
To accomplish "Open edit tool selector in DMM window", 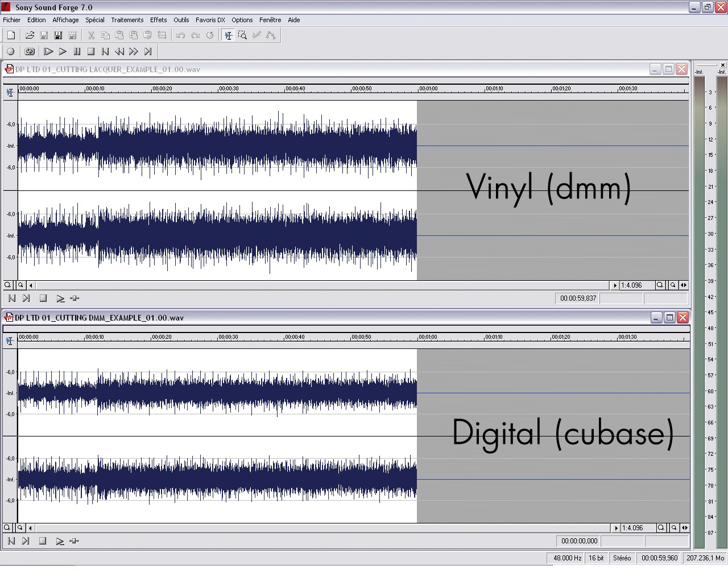I will (x=10, y=340).
